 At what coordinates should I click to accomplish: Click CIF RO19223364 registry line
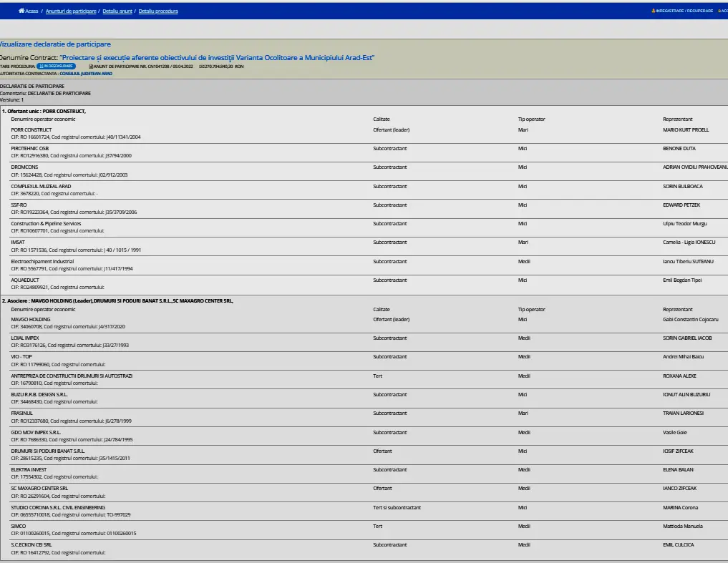coord(74,212)
